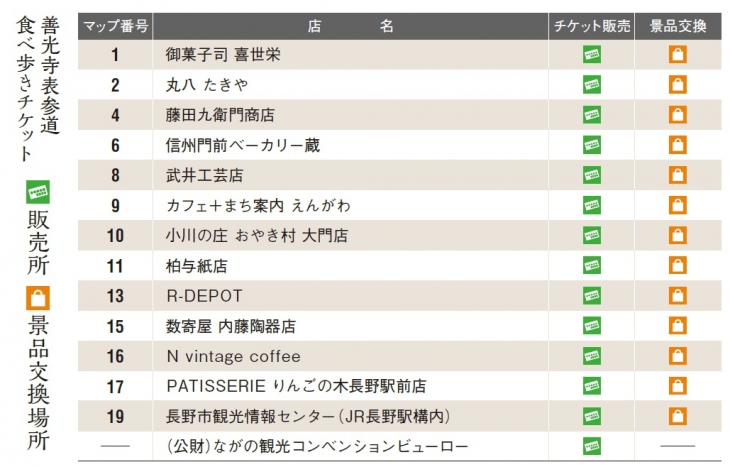The width and height of the screenshot is (730, 467).
Task: Select the shop name カフェ+まち案内 えんがわ
Action: 258,206
